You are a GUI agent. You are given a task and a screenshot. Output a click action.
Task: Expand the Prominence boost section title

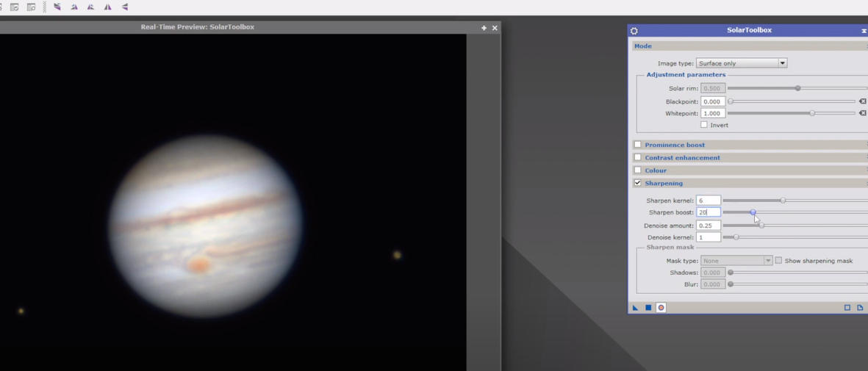pyautogui.click(x=674, y=145)
